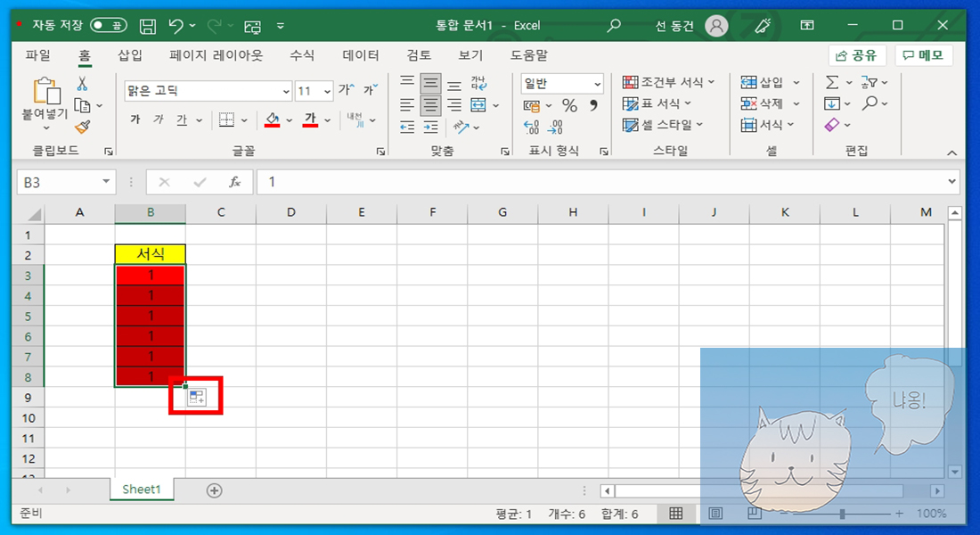Toggle underline 가 formatting
The width and height of the screenshot is (980, 535).
point(181,119)
